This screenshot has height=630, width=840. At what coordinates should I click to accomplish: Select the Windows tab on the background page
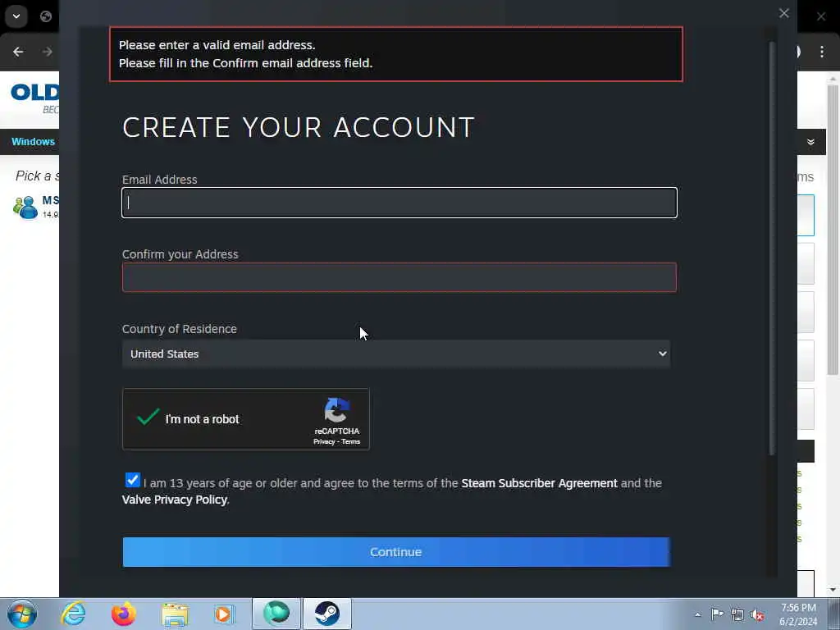33,142
